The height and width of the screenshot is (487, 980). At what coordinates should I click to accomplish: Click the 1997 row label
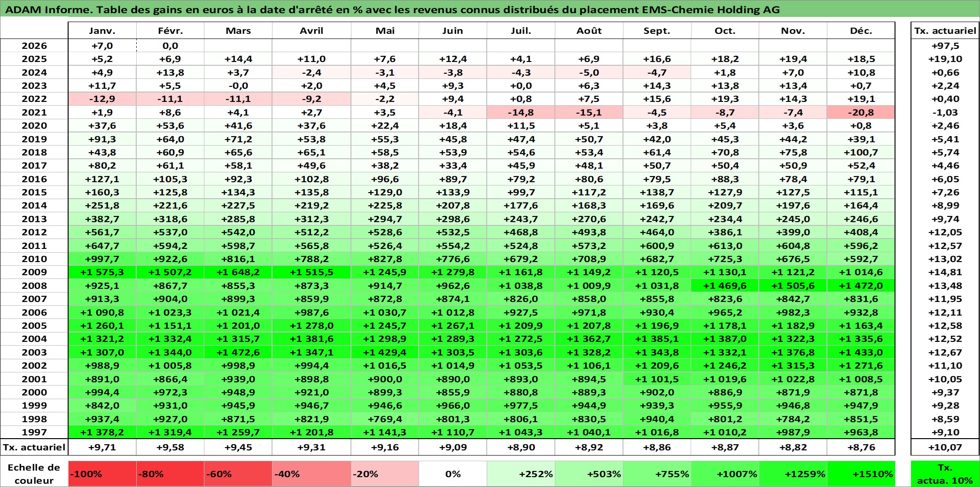[34, 432]
